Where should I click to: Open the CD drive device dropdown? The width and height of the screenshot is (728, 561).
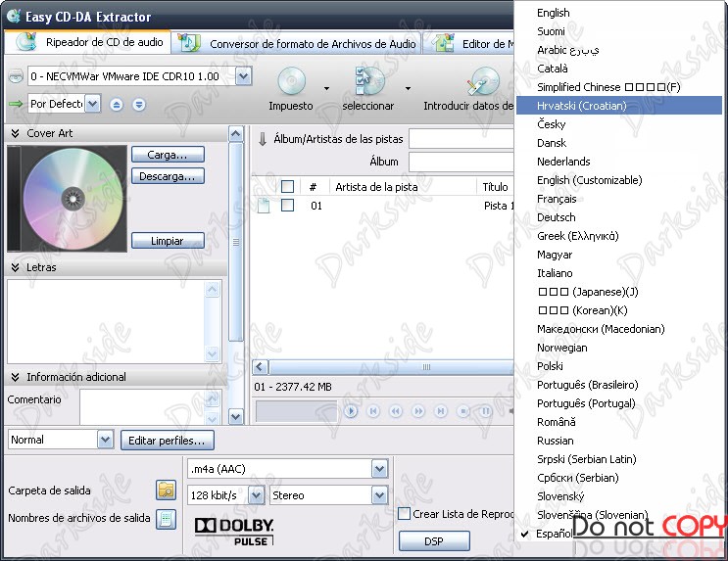243,76
